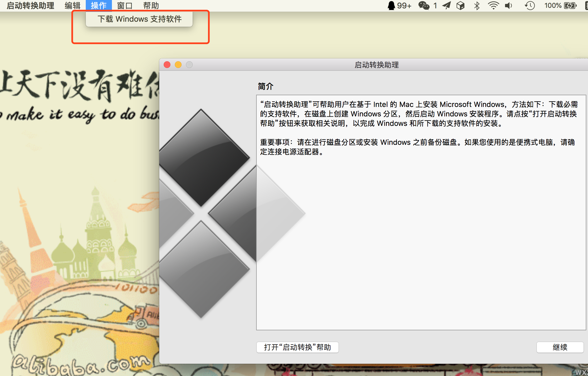This screenshot has width=588, height=376.
Task: Close the 启动转换助理 window
Action: 167,65
